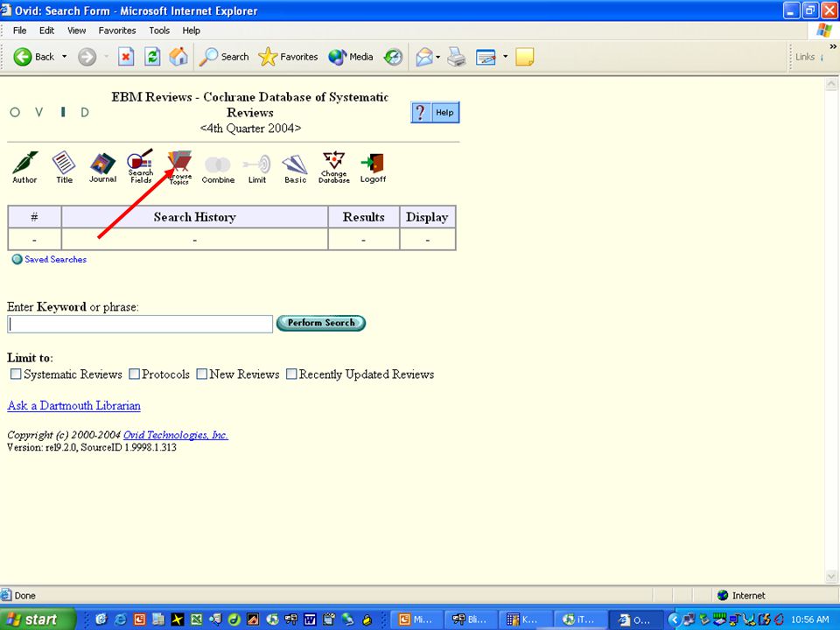Image resolution: width=840 pixels, height=630 pixels.
Task: Open the Journal search tool
Action: (x=102, y=166)
